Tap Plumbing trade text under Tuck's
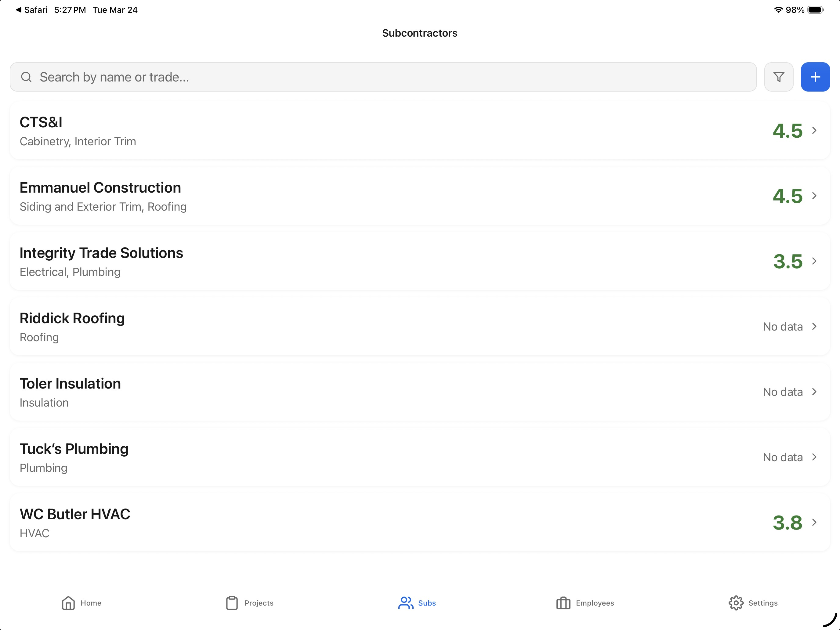Screen dimensions: 840x630 tap(43, 468)
